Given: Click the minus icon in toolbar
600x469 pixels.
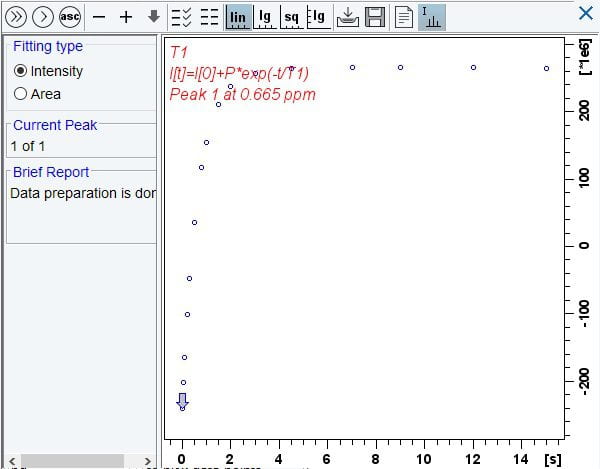Looking at the screenshot, I should (x=98, y=16).
